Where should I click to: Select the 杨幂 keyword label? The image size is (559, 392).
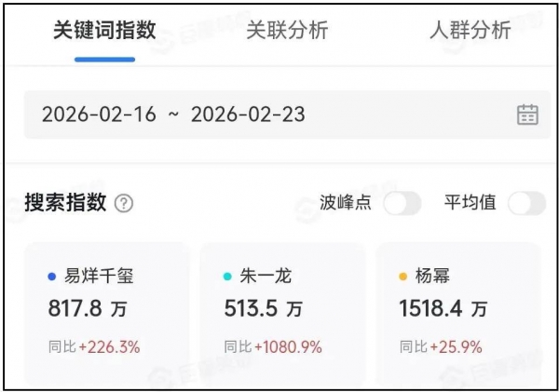[434, 277]
